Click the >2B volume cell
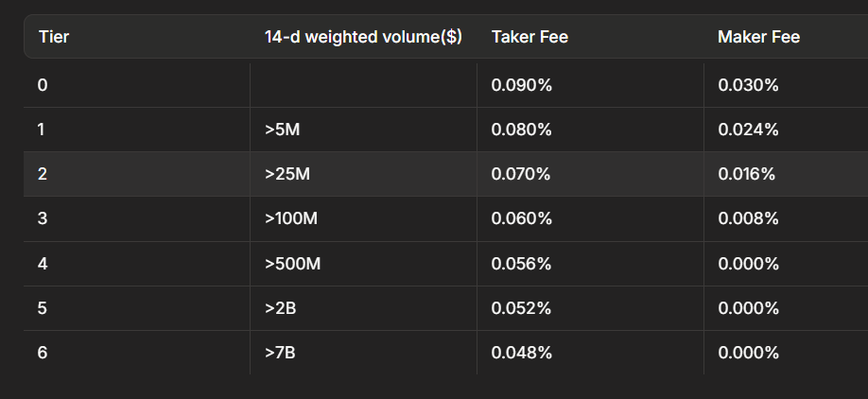This screenshot has width=868, height=399. click(283, 308)
